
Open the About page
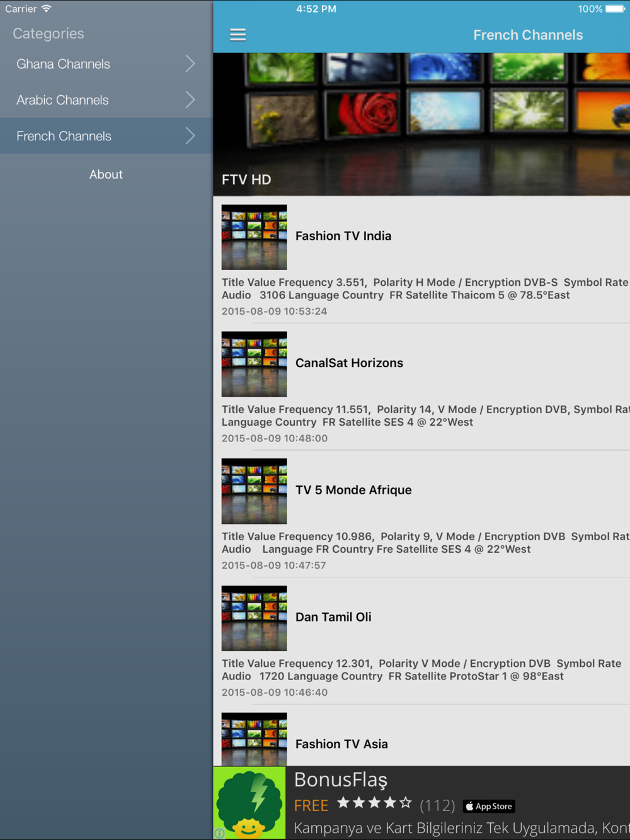106,174
